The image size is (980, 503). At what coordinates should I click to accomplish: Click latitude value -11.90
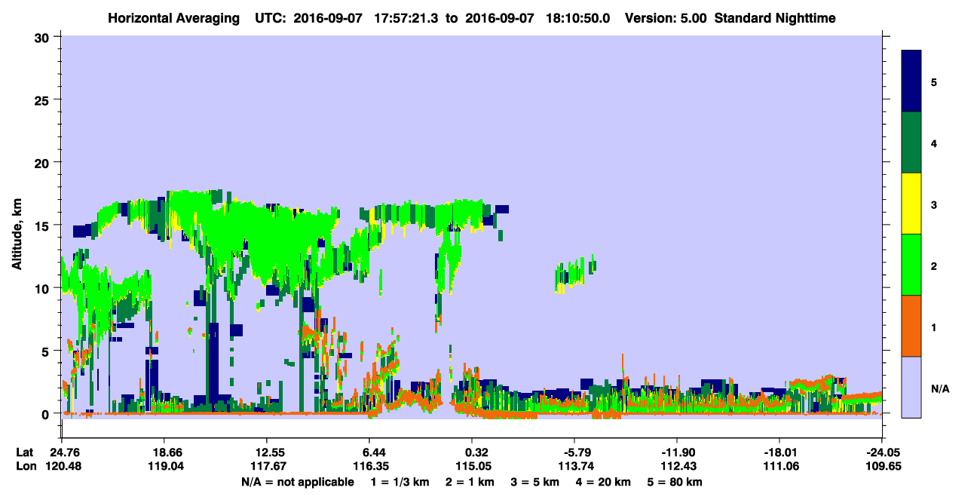tap(677, 453)
